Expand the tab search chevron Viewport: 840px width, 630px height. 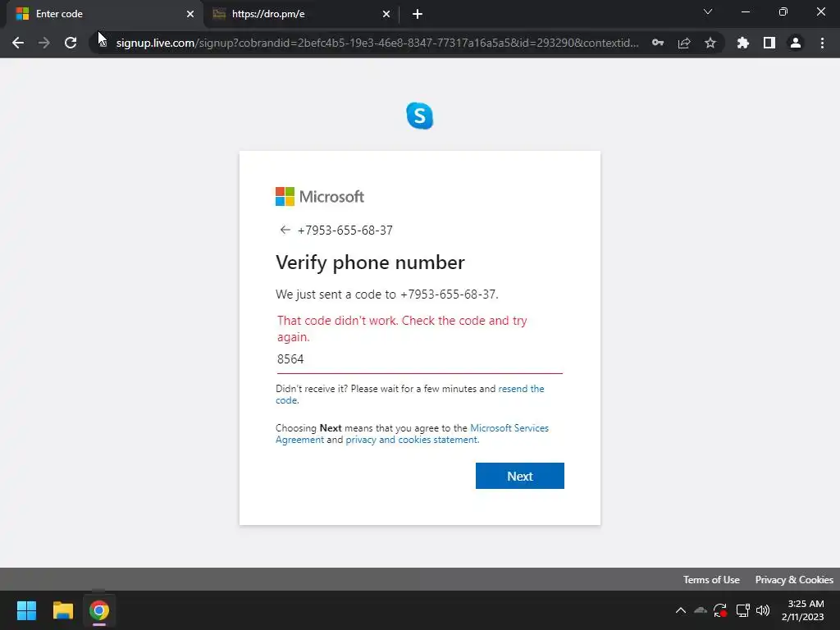click(708, 11)
